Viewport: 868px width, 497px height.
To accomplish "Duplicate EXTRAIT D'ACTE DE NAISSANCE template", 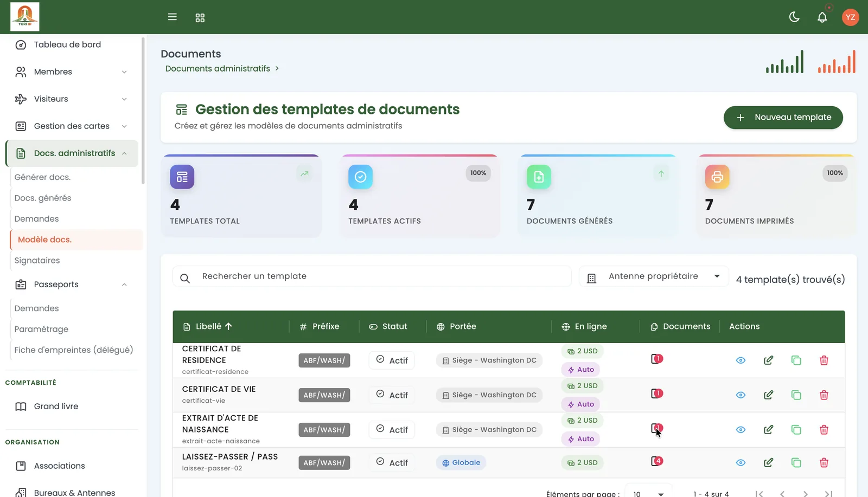I will coord(796,430).
